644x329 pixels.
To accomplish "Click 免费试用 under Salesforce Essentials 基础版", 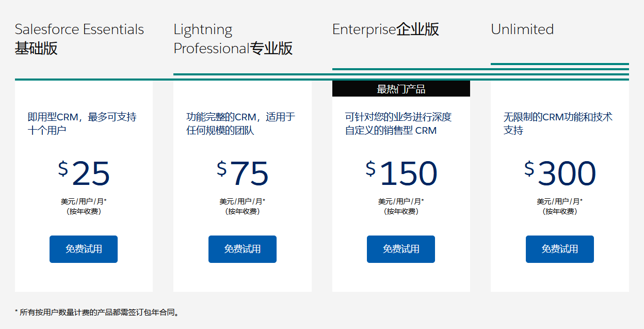I will click(x=83, y=249).
